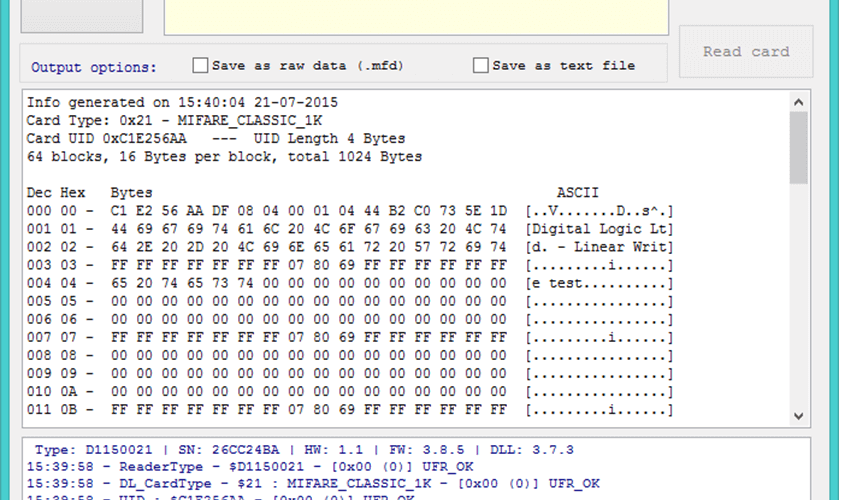The image size is (847, 500).
Task: Click the dump panel's vertical scrollbar thumb
Action: pyautogui.click(x=798, y=147)
